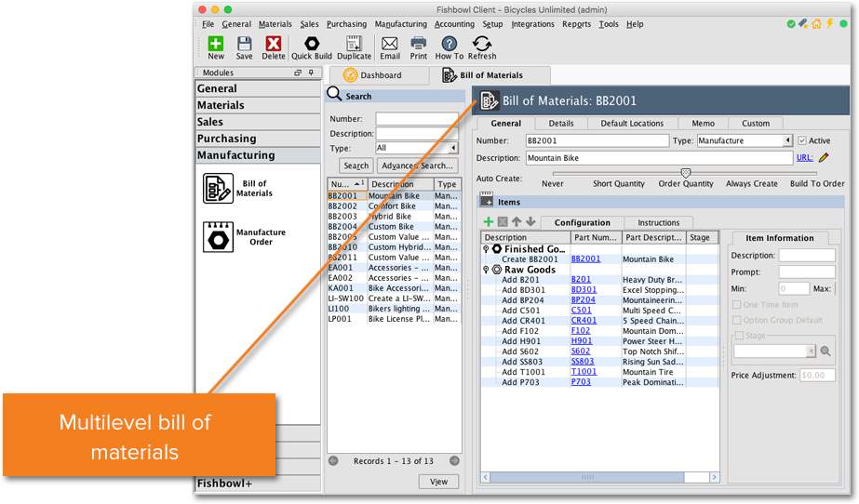This screenshot has height=504, width=859.
Task: Open the Manufacturing menu
Action: [x=400, y=24]
